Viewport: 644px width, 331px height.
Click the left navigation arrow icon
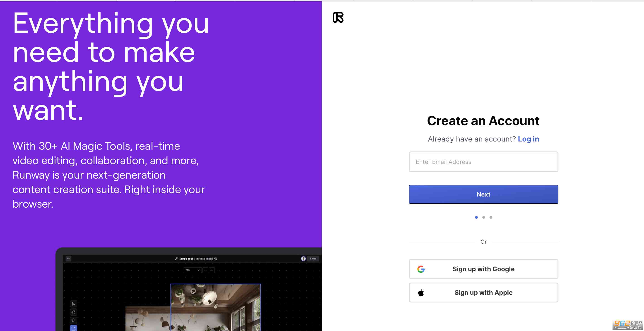pyautogui.click(x=68, y=258)
